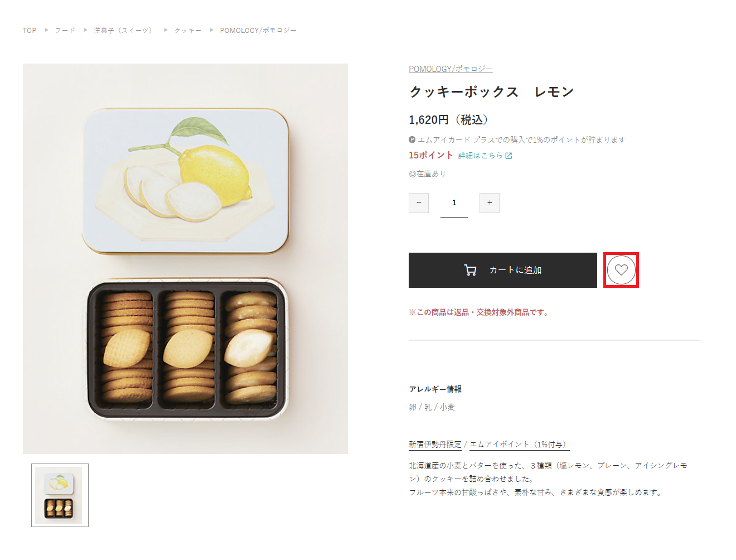The image size is (736, 560).
Task: Open エムアイポイント（1%付与）tag link
Action: [x=519, y=445]
